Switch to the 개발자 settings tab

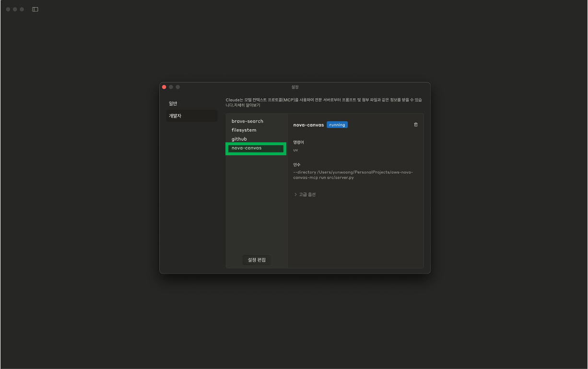pyautogui.click(x=175, y=115)
